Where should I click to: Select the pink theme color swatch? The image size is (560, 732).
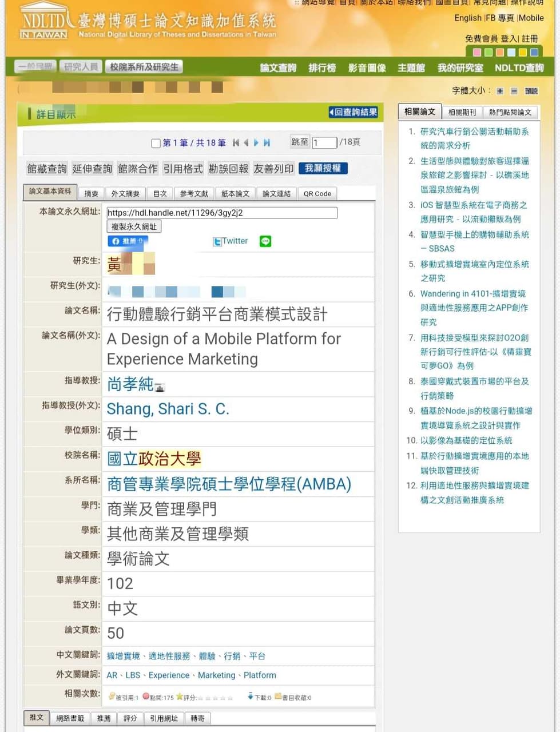(x=477, y=53)
